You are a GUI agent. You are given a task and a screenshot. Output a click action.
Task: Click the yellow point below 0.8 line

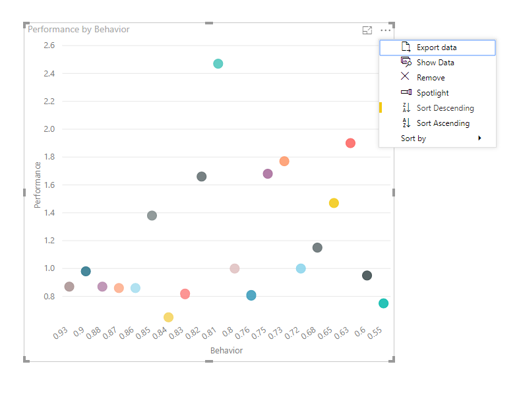click(x=168, y=317)
